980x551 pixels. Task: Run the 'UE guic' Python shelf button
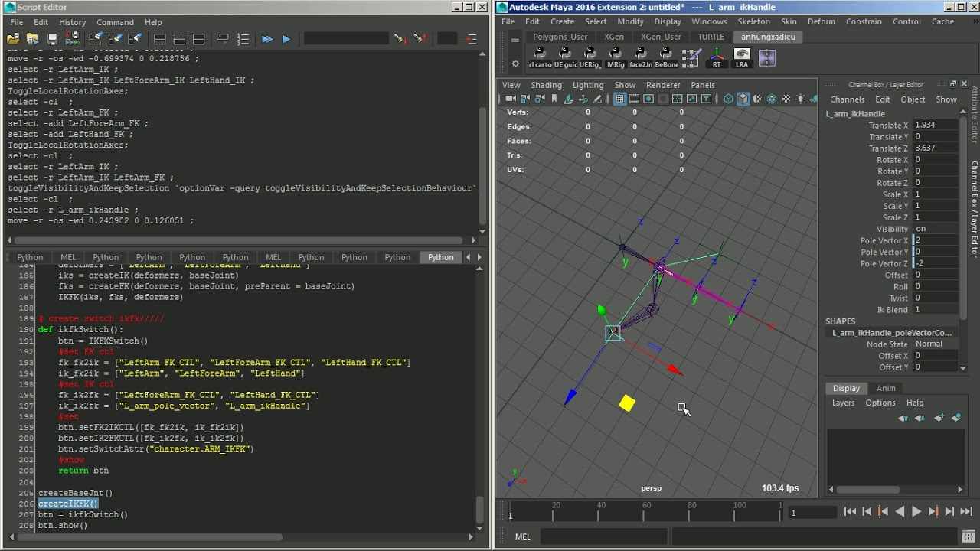(565, 57)
